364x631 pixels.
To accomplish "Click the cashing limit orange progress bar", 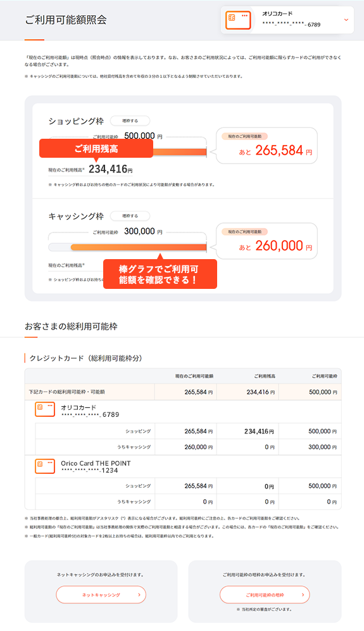I will [139, 247].
